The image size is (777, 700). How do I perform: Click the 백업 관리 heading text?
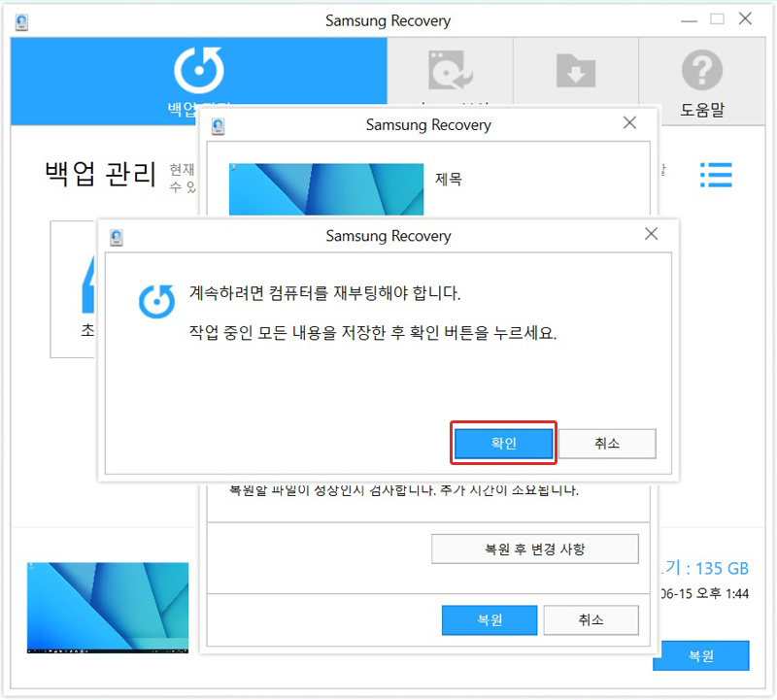point(101,175)
